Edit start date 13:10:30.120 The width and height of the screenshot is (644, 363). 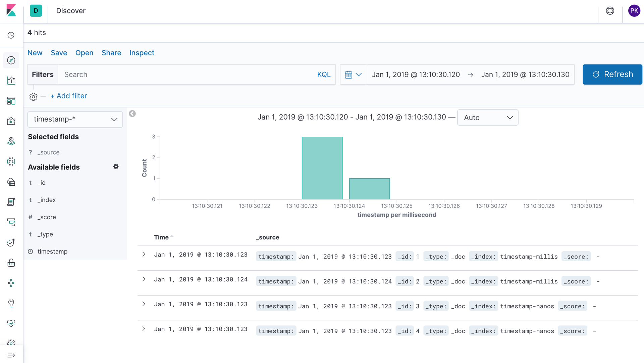pyautogui.click(x=416, y=75)
